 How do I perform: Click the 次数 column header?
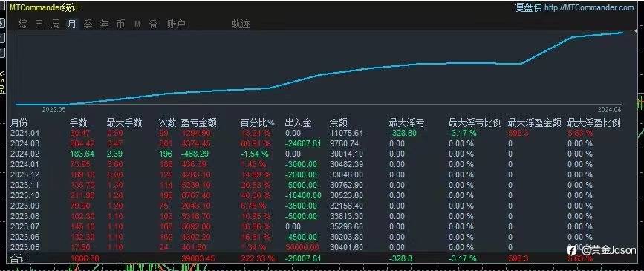pyautogui.click(x=168, y=123)
